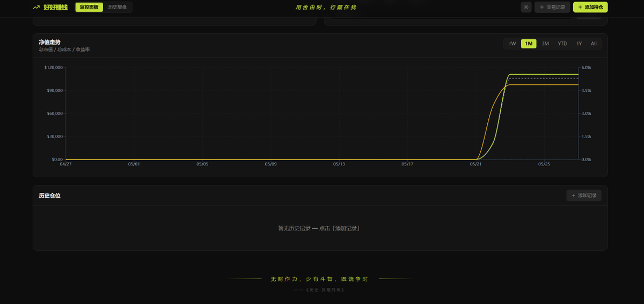Click the $90,000 axis label
Image resolution: width=644 pixels, height=304 pixels.
coord(55,90)
